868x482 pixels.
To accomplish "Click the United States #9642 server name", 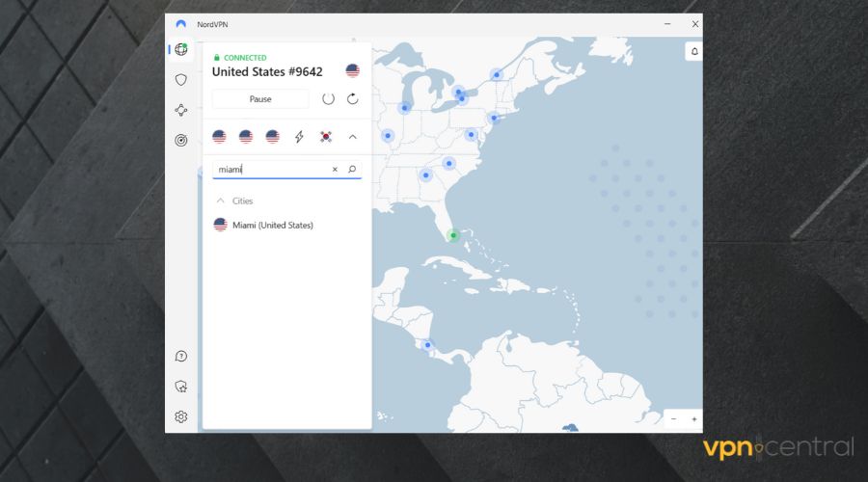I will 267,71.
